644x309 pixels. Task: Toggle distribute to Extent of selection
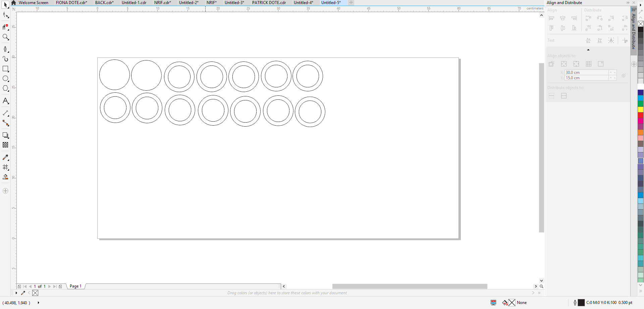coord(551,96)
